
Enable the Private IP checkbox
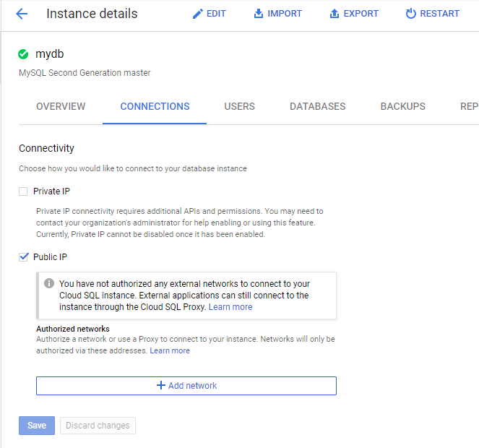pyautogui.click(x=24, y=191)
